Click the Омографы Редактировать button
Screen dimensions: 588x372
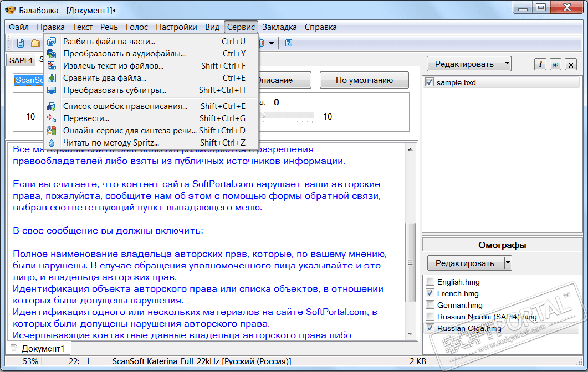click(x=464, y=263)
